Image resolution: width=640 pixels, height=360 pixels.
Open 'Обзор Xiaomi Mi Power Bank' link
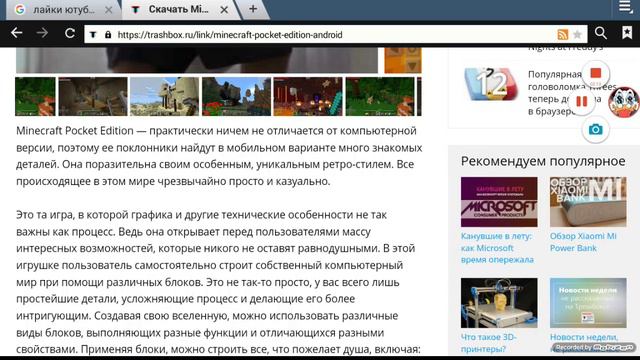pos(583,242)
